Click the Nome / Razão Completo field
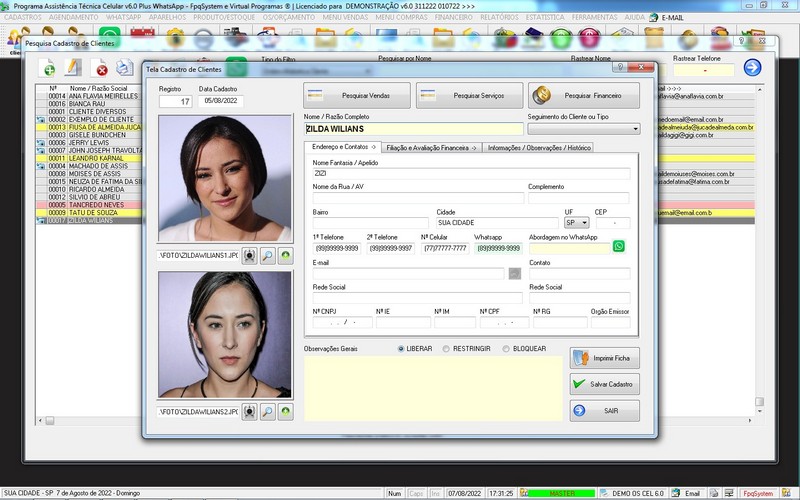 tap(414, 129)
